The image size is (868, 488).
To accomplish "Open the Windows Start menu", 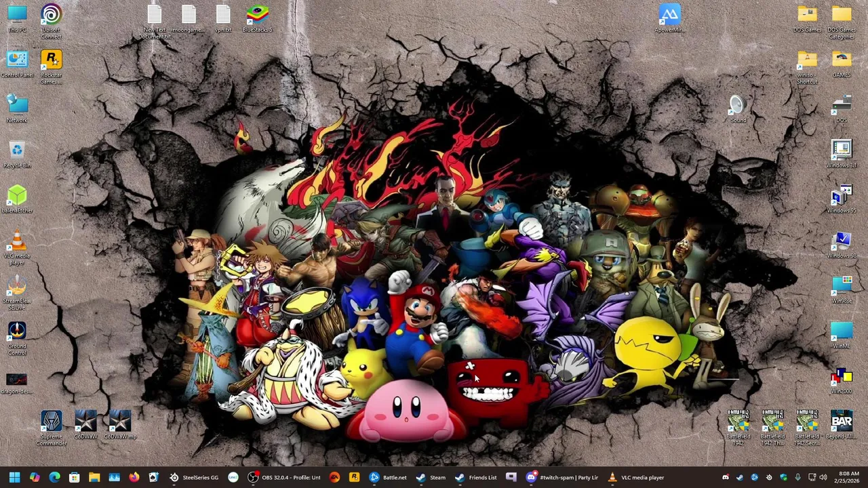I will pos(14,477).
